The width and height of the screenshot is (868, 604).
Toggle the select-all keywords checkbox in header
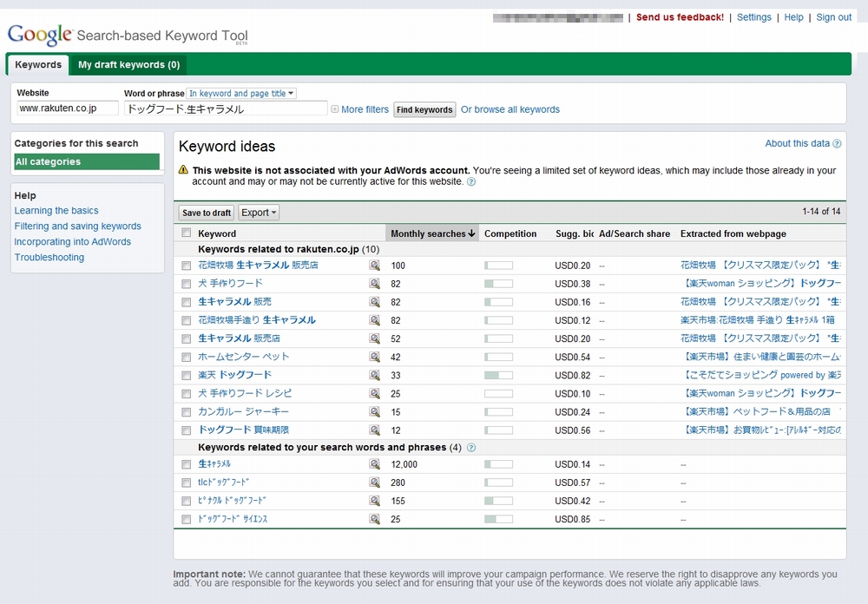click(186, 233)
